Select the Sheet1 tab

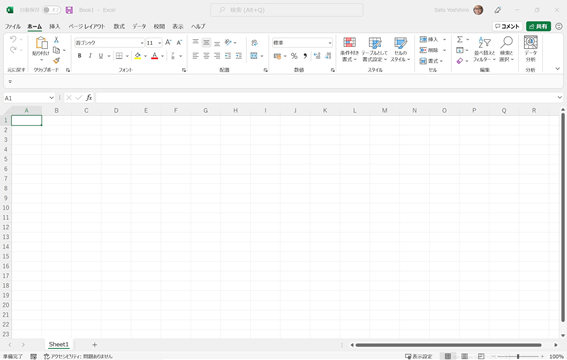coord(59,344)
